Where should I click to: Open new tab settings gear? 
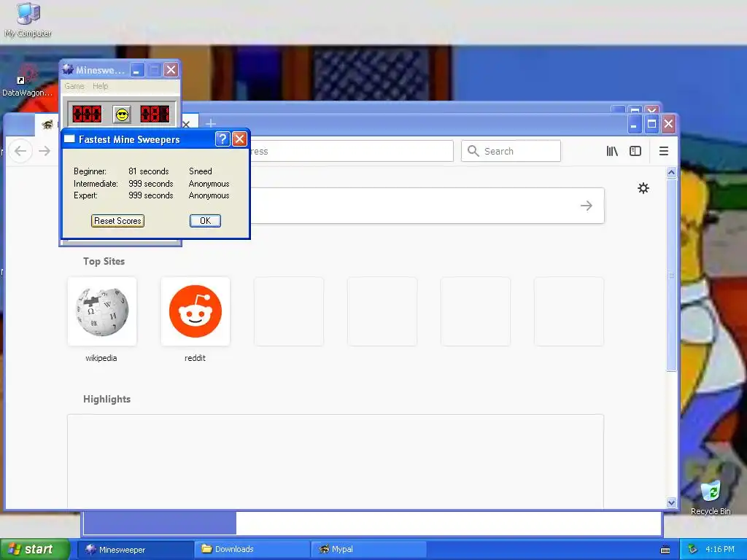[643, 188]
